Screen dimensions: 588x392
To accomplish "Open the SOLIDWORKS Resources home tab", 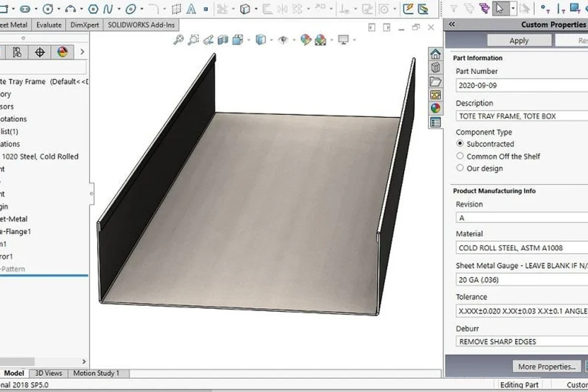I will (435, 54).
